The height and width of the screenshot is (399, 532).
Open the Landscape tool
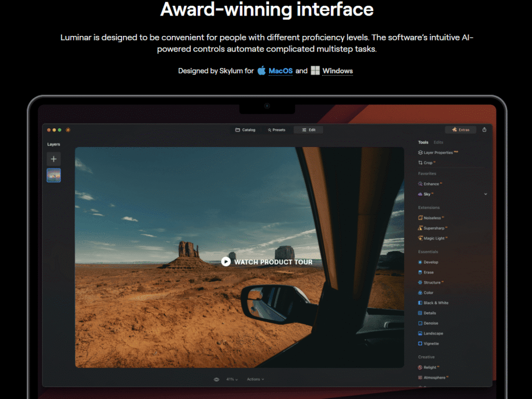(431, 333)
